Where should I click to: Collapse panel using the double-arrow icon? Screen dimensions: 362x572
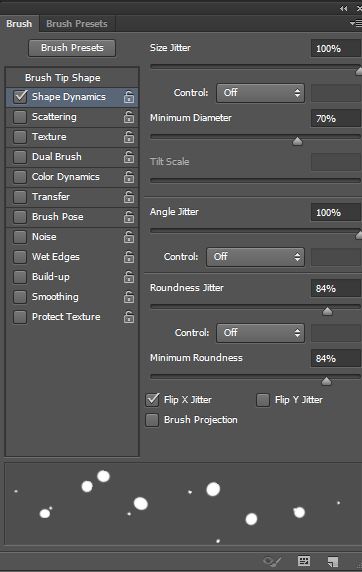tap(343, 8)
